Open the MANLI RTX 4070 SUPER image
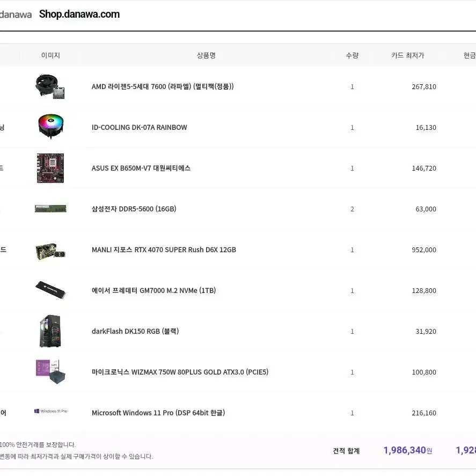This screenshot has height=476, width=476. click(x=50, y=251)
